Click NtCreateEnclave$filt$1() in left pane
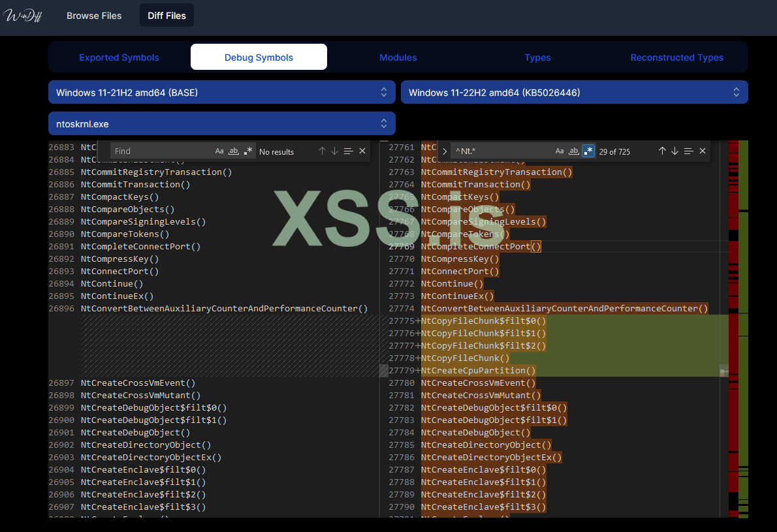 point(143,482)
